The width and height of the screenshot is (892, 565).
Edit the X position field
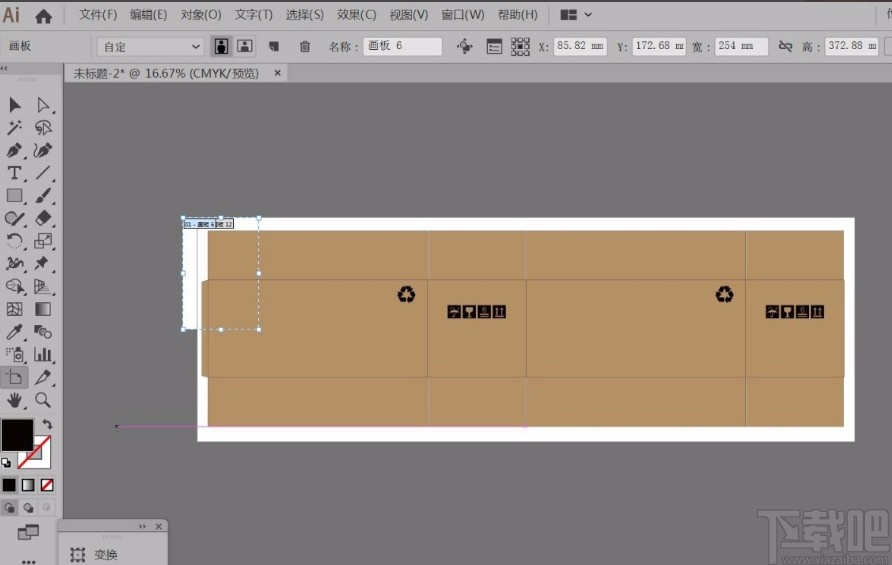(580, 46)
